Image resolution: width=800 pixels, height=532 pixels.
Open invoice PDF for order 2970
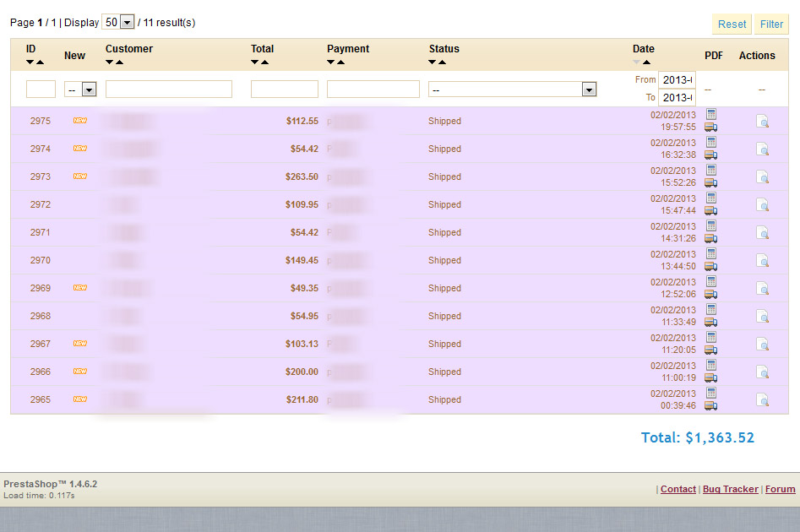[x=711, y=253]
